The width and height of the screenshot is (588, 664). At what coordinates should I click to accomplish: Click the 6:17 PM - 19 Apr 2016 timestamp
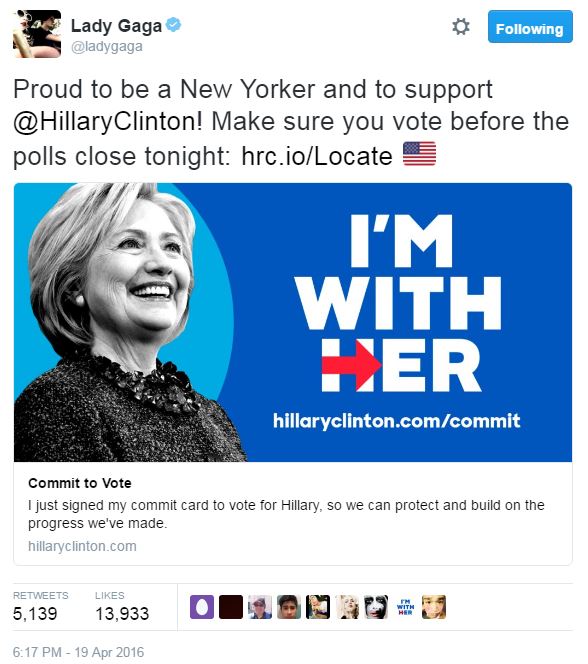point(78,652)
